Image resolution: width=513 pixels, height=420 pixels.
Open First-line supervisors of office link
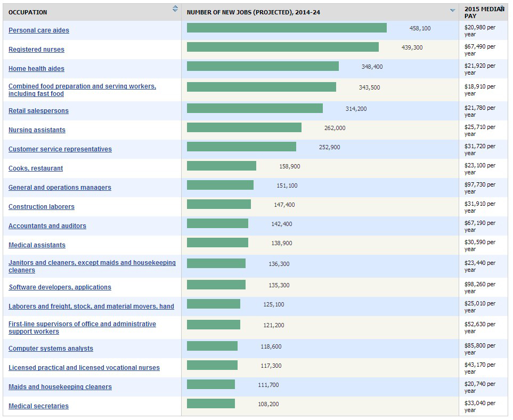82,327
